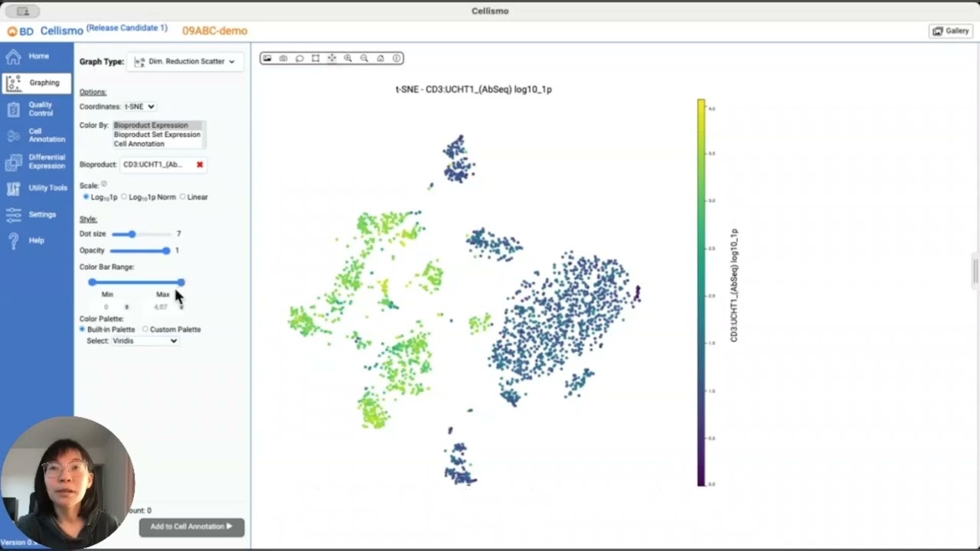This screenshot has width=980, height=551.
Task: Open the Gallery button
Action: click(951, 31)
